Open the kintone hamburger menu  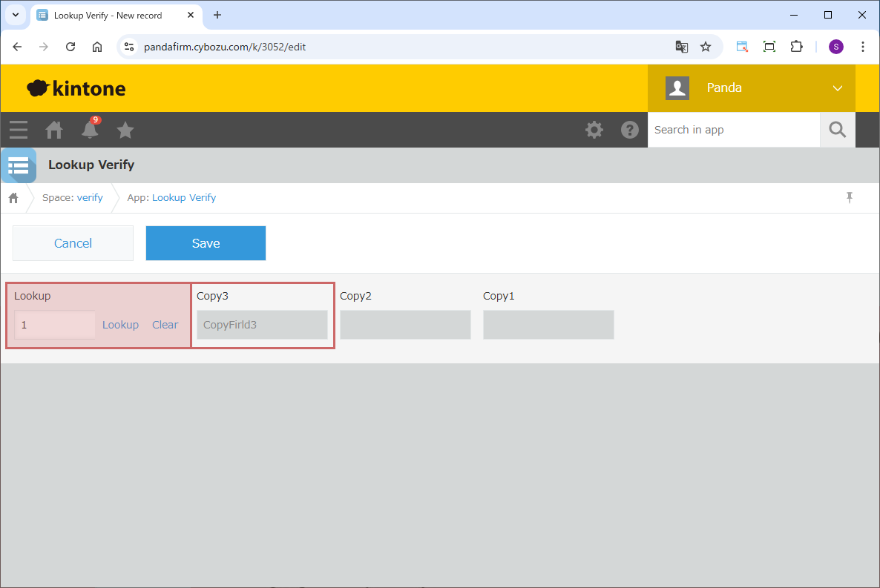click(19, 130)
